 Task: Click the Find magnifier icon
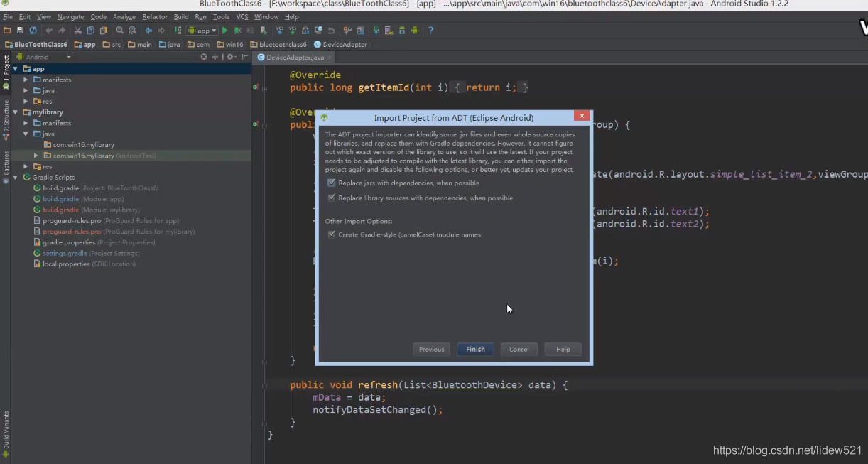click(x=119, y=31)
